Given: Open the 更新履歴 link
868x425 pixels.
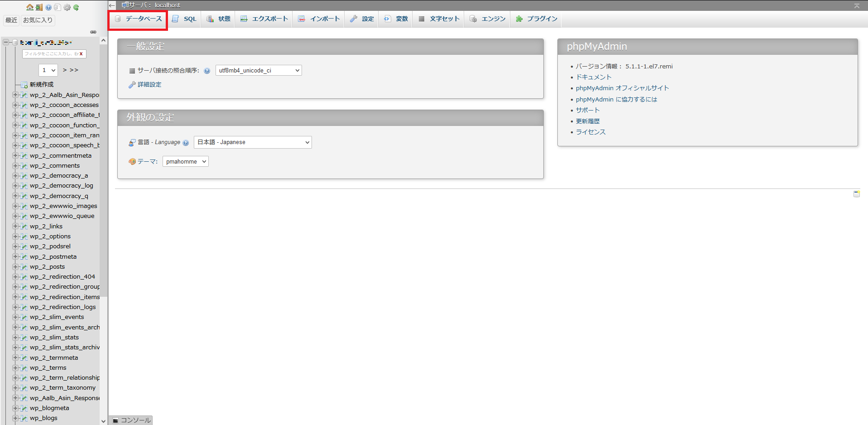Looking at the screenshot, I should [588, 121].
